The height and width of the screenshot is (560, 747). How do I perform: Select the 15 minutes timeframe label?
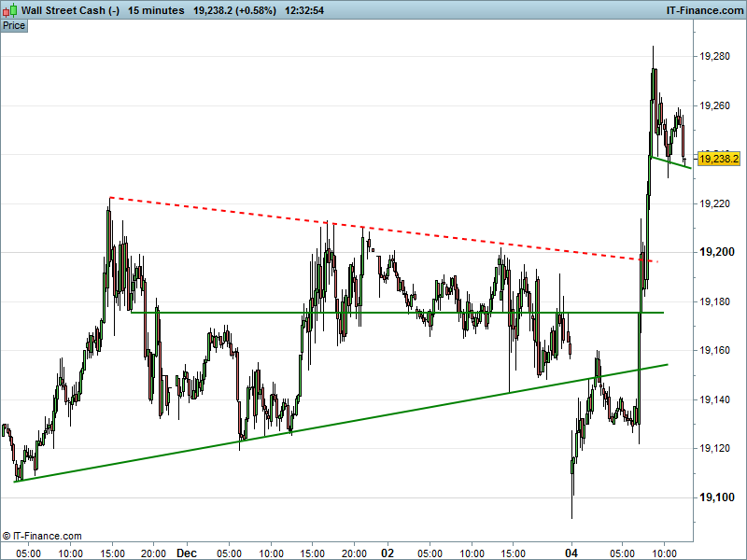pyautogui.click(x=156, y=10)
